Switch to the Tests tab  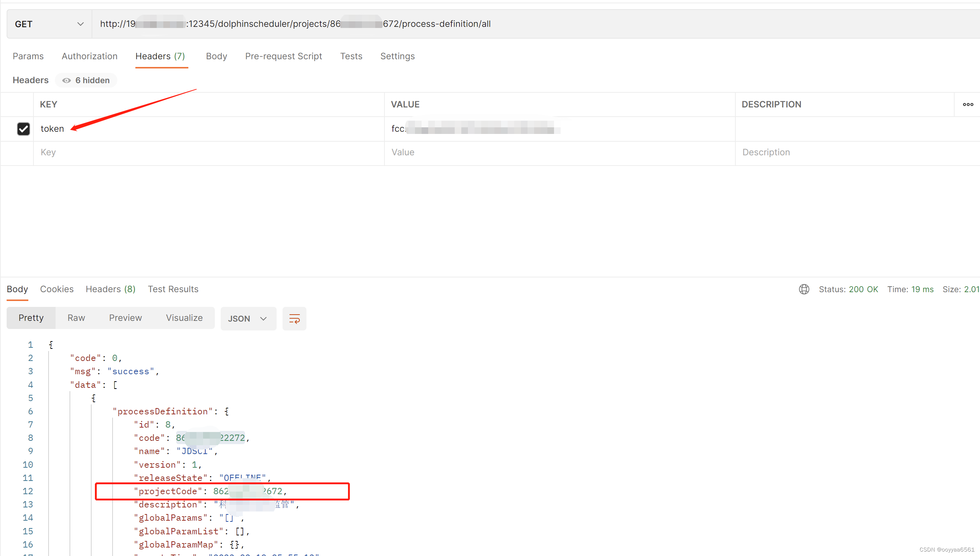click(351, 56)
